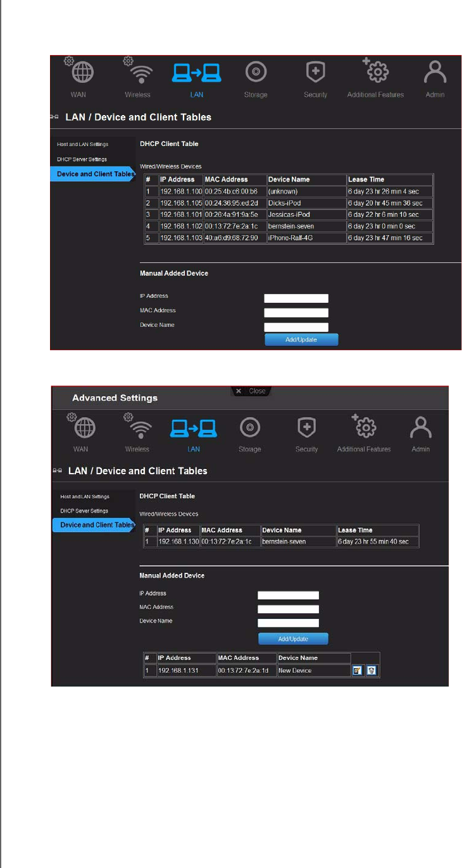Click lease time 6 day 20 hr 45 min 36 sec
Viewport: 462px width, 868px height.
pyautogui.click(x=390, y=203)
